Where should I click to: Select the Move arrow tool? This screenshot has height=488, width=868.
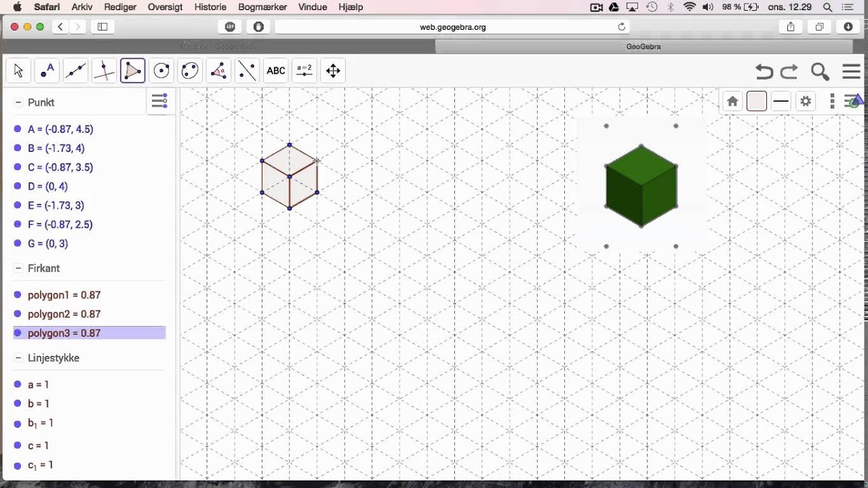click(x=18, y=70)
